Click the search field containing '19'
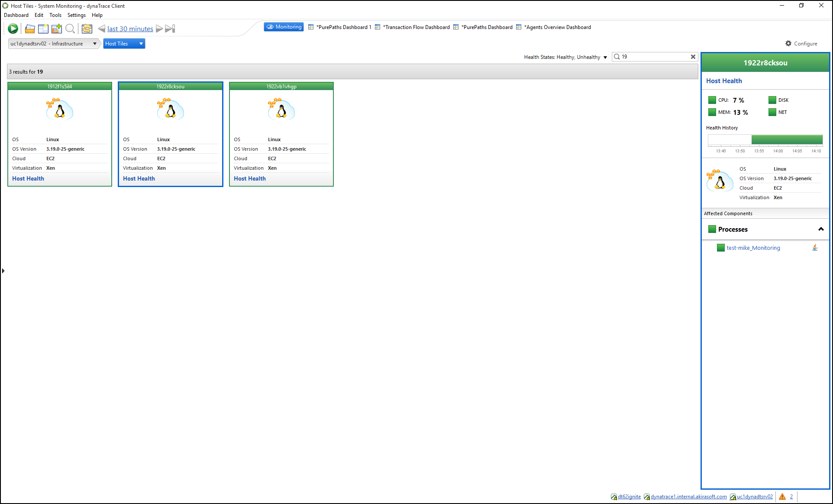This screenshot has width=833, height=504. [654, 57]
